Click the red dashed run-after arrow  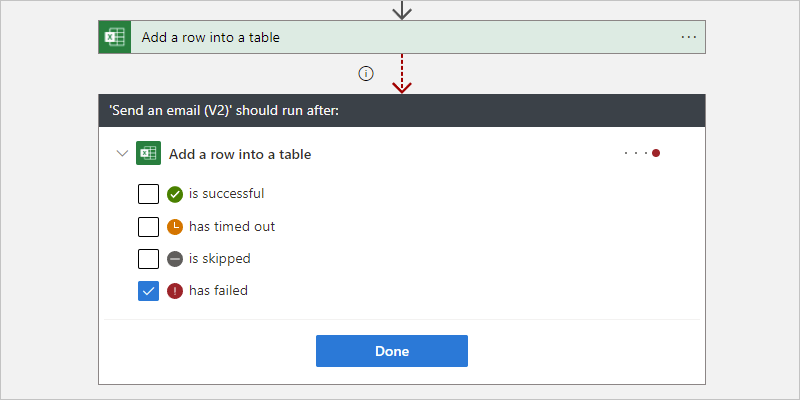402,73
